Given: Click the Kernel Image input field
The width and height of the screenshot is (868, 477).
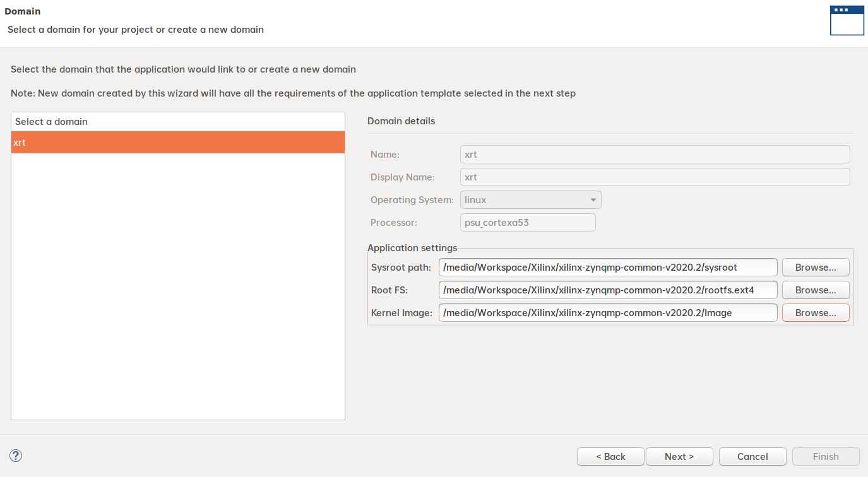Looking at the screenshot, I should pyautogui.click(x=608, y=313).
